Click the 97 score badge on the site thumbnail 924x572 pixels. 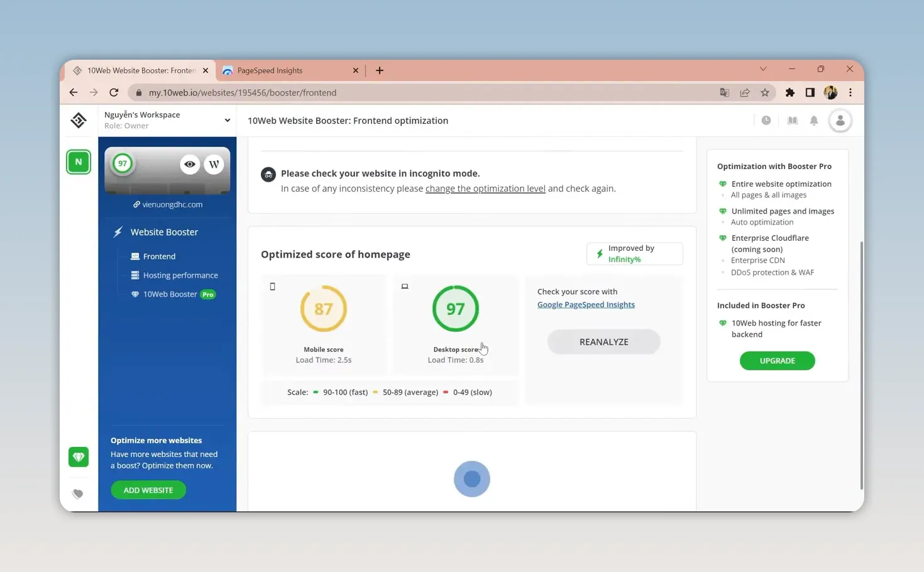pos(123,163)
